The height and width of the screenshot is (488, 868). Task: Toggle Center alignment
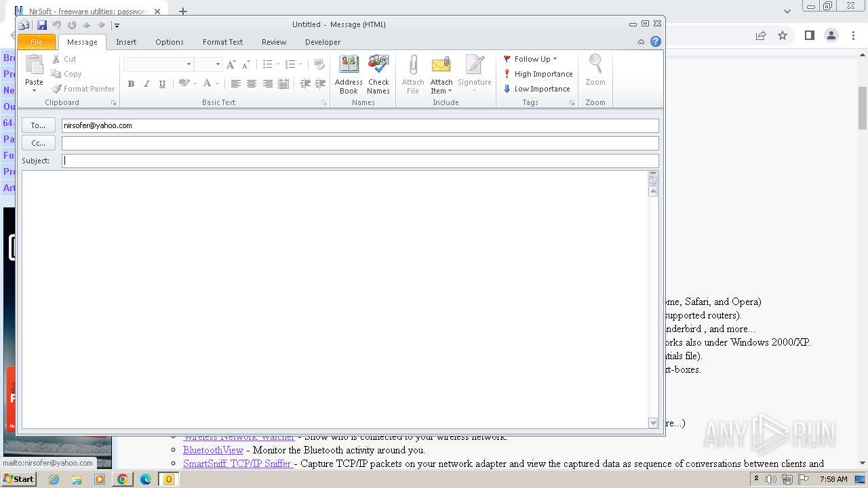click(x=252, y=84)
